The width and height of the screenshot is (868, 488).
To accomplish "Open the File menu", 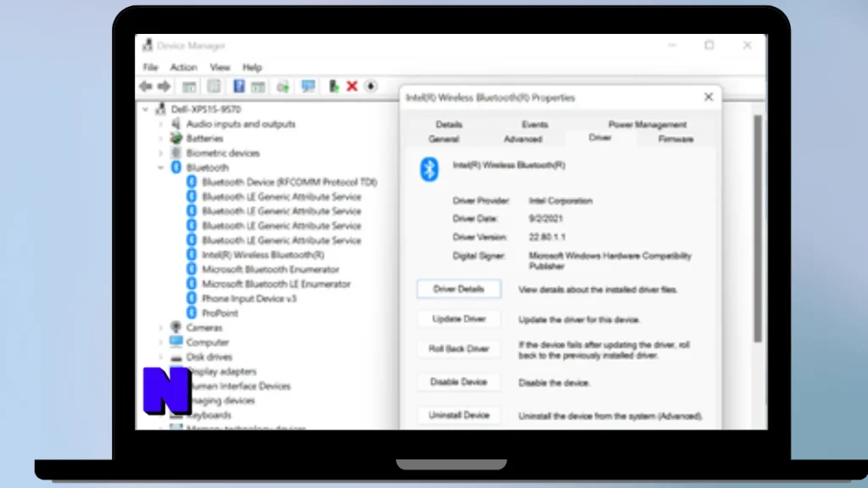I will tap(151, 68).
